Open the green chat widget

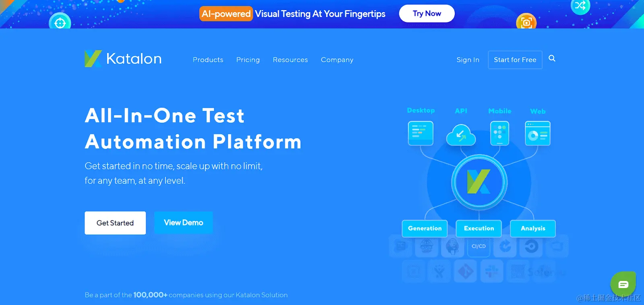[x=623, y=284]
